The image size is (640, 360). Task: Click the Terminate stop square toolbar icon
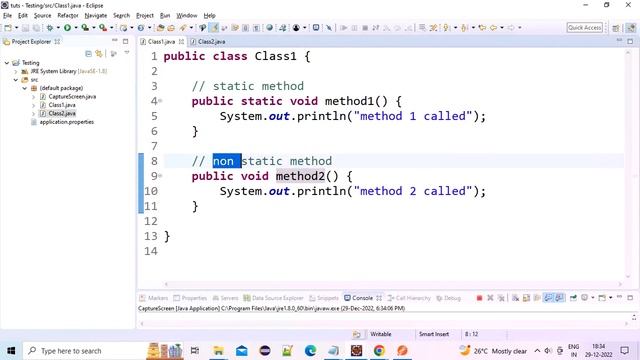[x=365, y=28]
